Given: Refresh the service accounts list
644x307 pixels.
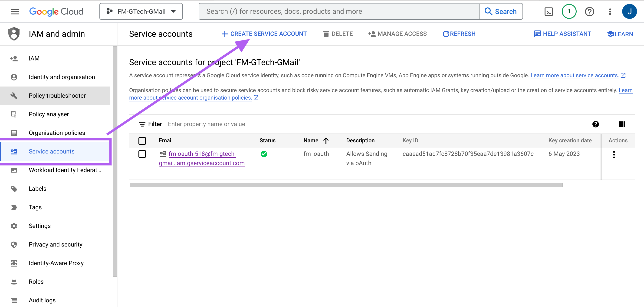Looking at the screenshot, I should click(x=459, y=34).
